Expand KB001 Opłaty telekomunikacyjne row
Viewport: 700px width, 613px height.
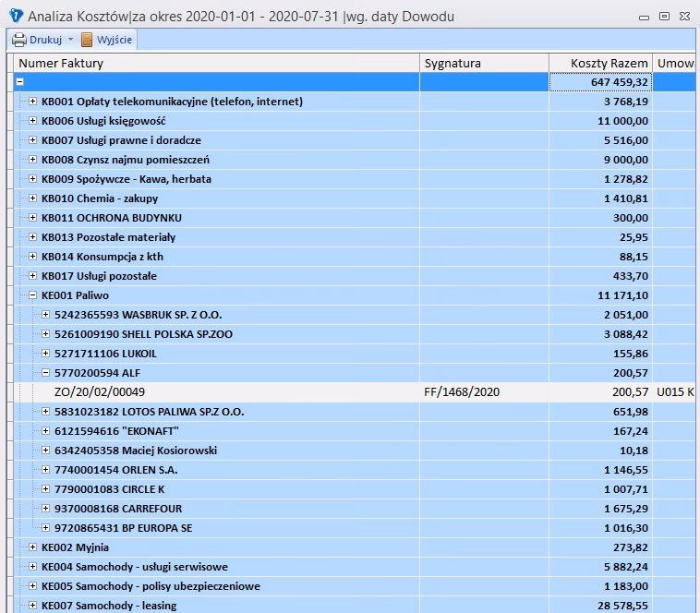click(32, 102)
